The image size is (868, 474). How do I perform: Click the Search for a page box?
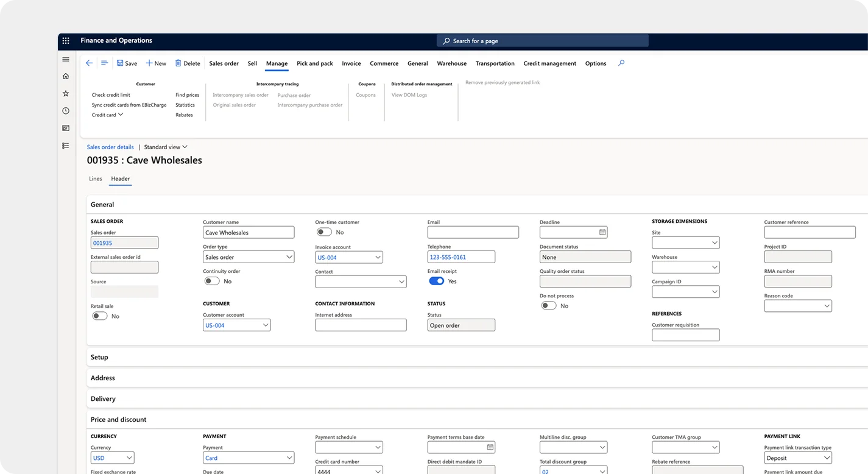click(543, 41)
